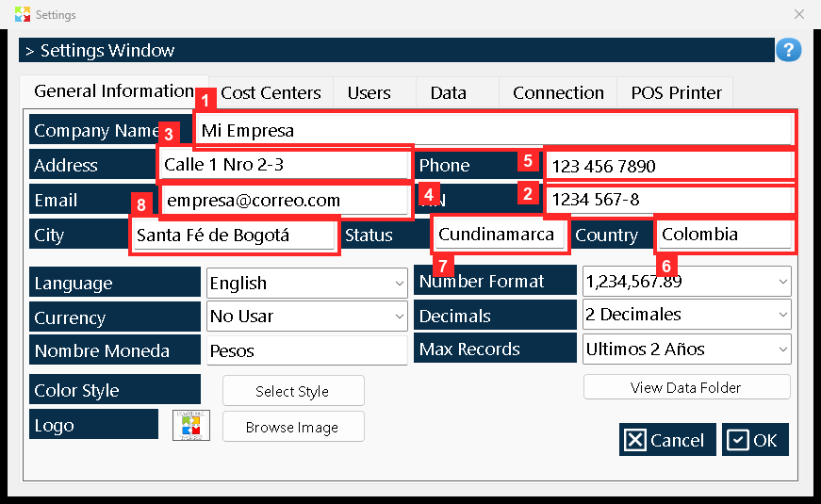Open the POS Printer tab

click(676, 92)
